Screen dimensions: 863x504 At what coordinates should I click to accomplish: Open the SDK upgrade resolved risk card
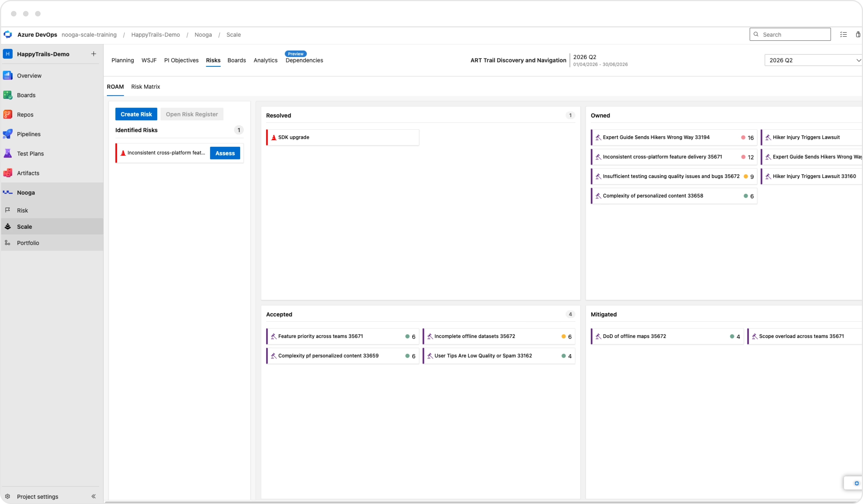343,138
